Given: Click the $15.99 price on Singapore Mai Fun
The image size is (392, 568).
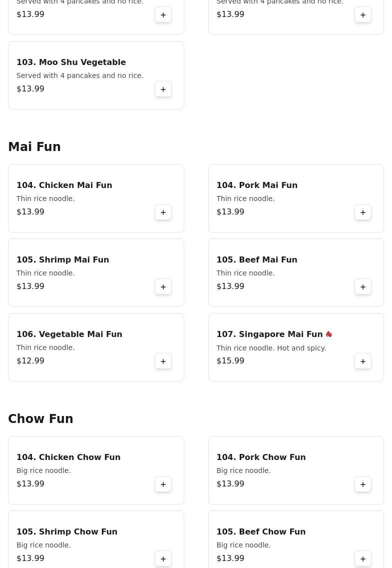Looking at the screenshot, I should coord(230,360).
